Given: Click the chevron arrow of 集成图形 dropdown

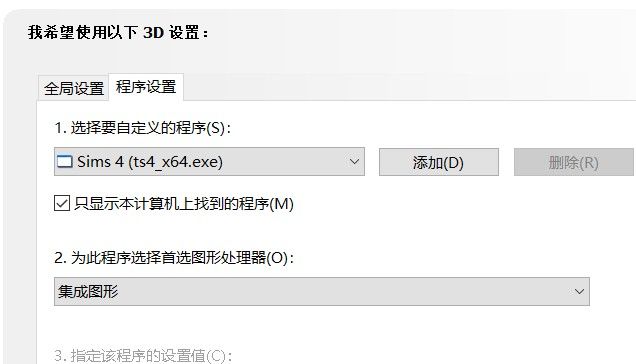Looking at the screenshot, I should click(x=579, y=291).
